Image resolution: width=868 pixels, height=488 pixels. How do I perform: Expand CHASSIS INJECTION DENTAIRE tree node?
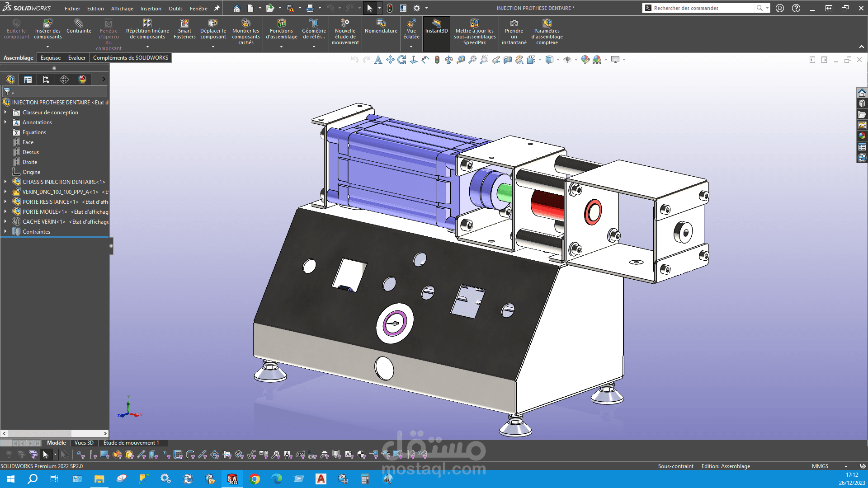[x=5, y=182]
